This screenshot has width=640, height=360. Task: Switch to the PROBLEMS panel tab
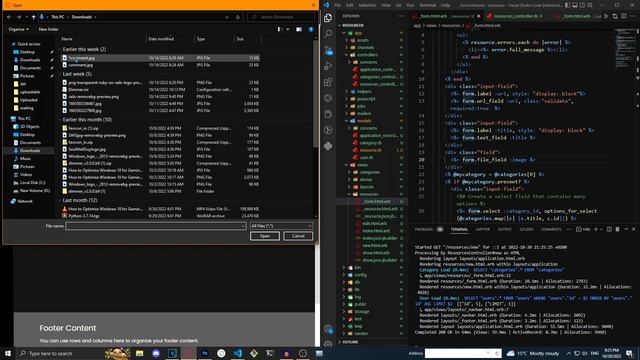coord(424,229)
